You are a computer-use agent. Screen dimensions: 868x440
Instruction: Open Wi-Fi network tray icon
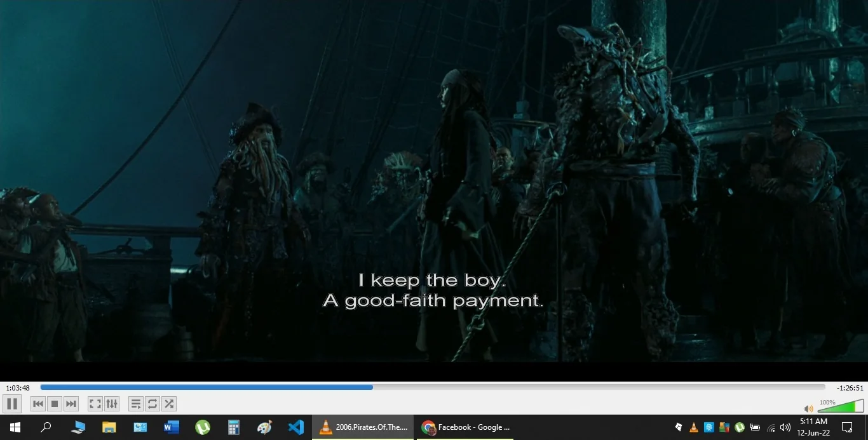(771, 427)
